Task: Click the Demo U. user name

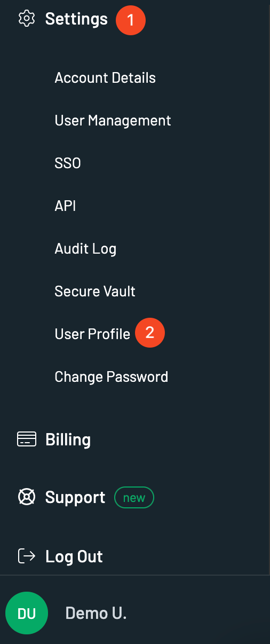Action: pos(96,613)
